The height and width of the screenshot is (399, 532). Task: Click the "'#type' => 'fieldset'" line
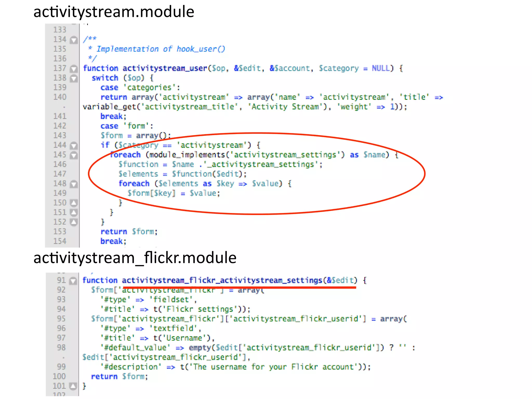click(149, 300)
